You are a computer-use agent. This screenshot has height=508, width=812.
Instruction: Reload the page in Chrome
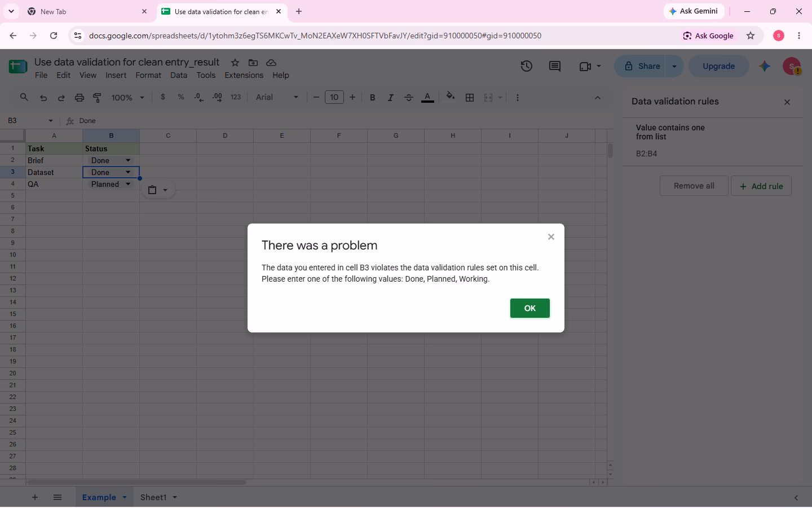54,36
